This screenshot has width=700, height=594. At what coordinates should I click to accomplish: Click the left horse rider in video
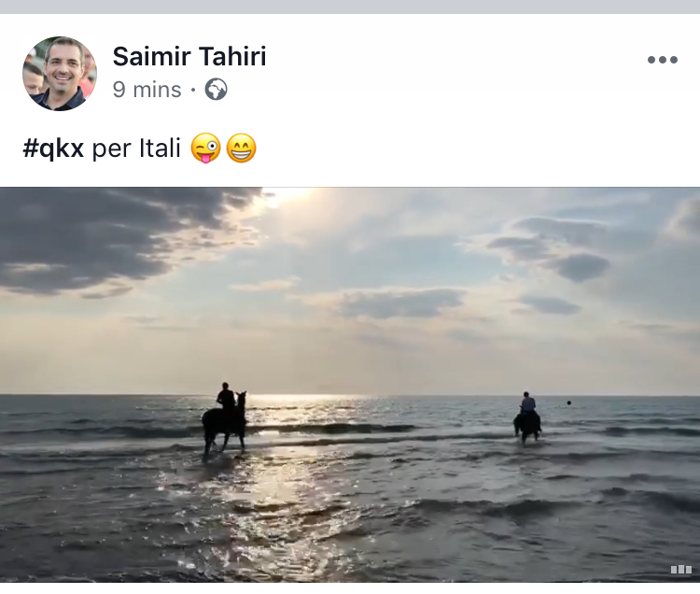click(x=225, y=420)
